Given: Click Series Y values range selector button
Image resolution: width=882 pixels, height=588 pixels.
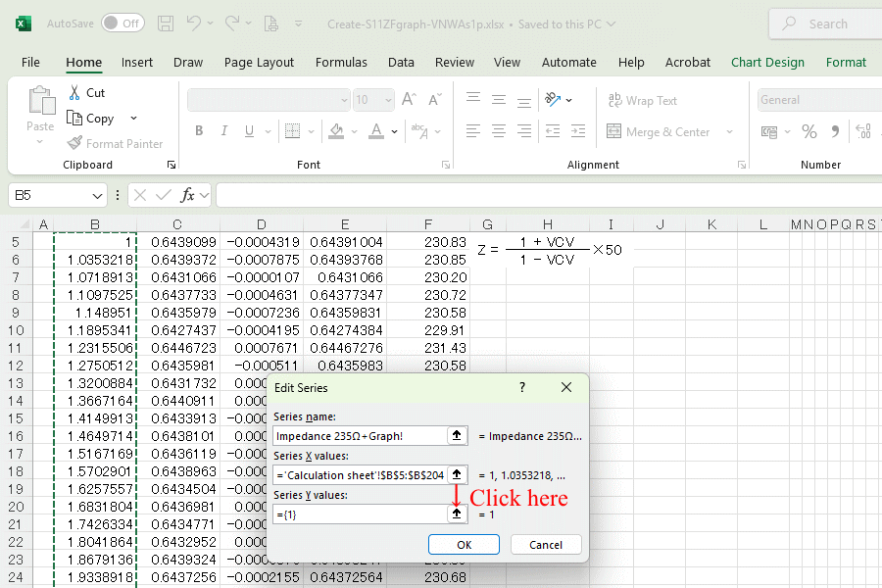Looking at the screenshot, I should pos(457,514).
